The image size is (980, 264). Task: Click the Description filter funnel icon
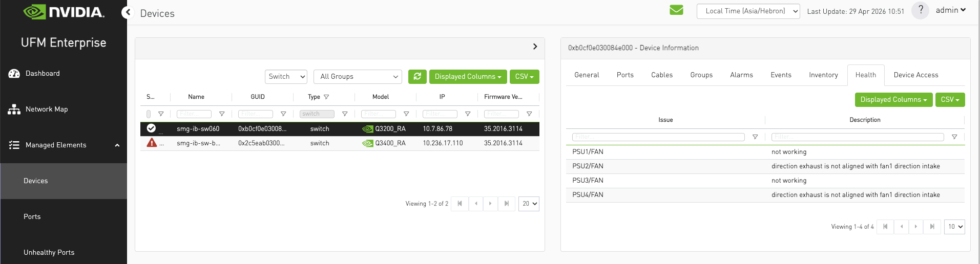tap(954, 137)
